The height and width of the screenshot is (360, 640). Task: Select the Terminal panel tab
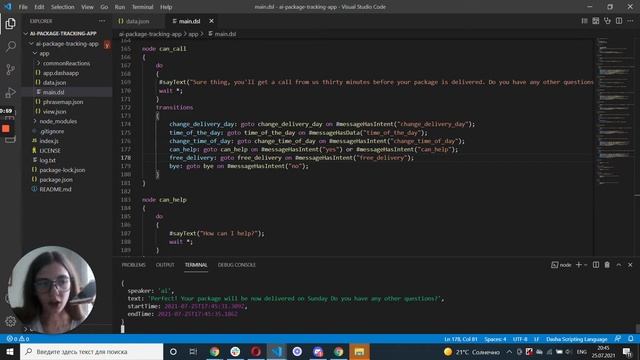click(196, 265)
